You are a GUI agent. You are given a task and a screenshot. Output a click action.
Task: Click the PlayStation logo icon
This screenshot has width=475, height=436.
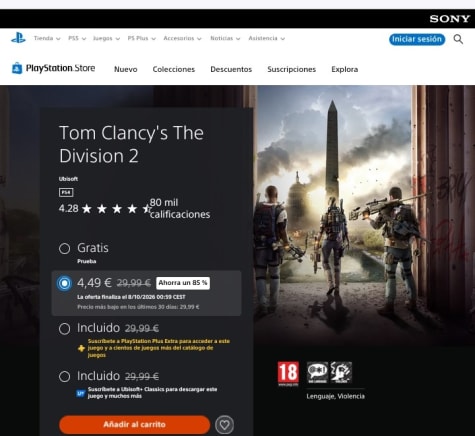tap(18, 38)
